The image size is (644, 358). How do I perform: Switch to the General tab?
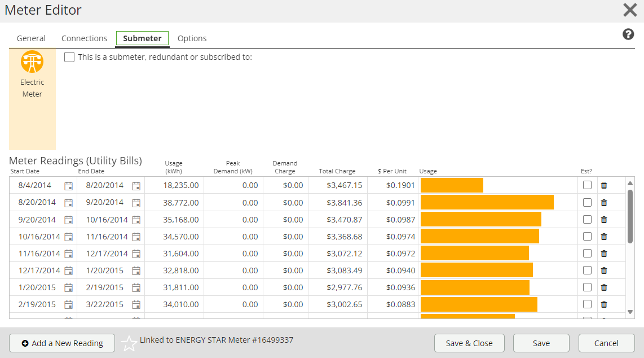[x=31, y=38]
